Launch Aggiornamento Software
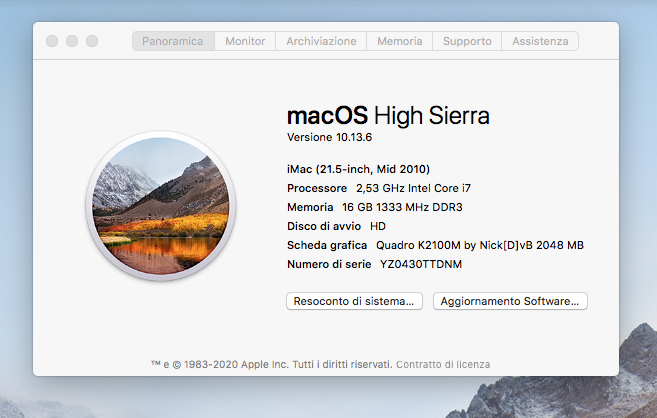This screenshot has height=418, width=657. point(510,301)
